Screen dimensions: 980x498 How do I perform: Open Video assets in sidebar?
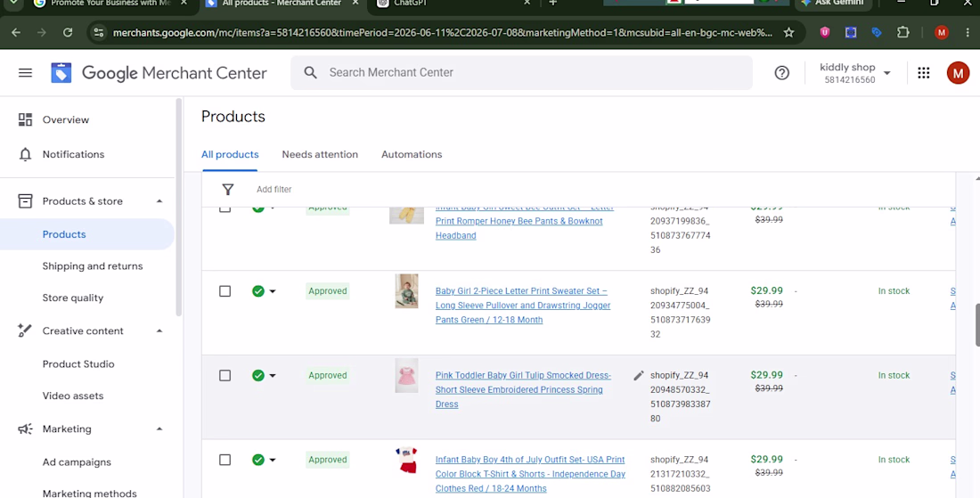(x=73, y=396)
